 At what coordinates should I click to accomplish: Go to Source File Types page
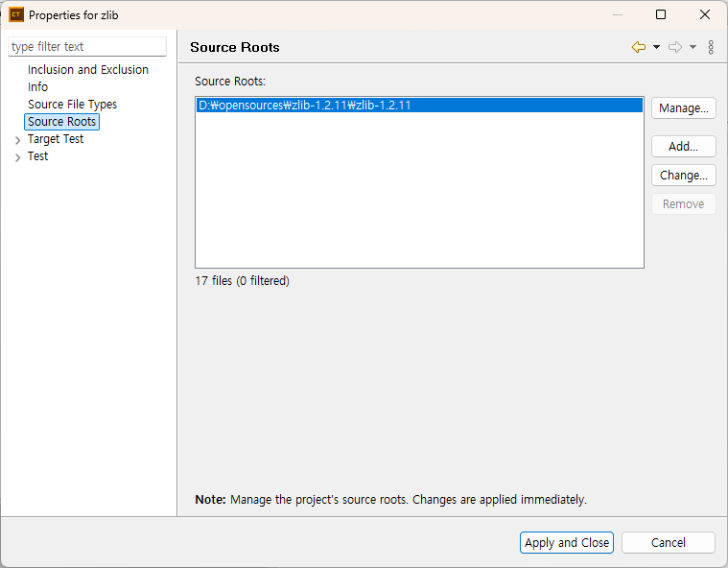coord(73,105)
